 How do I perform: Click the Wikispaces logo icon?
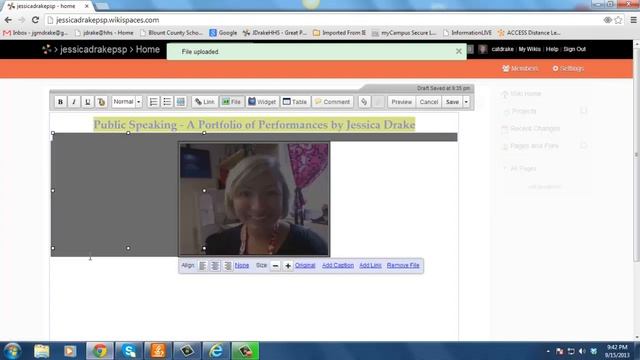coord(47,49)
